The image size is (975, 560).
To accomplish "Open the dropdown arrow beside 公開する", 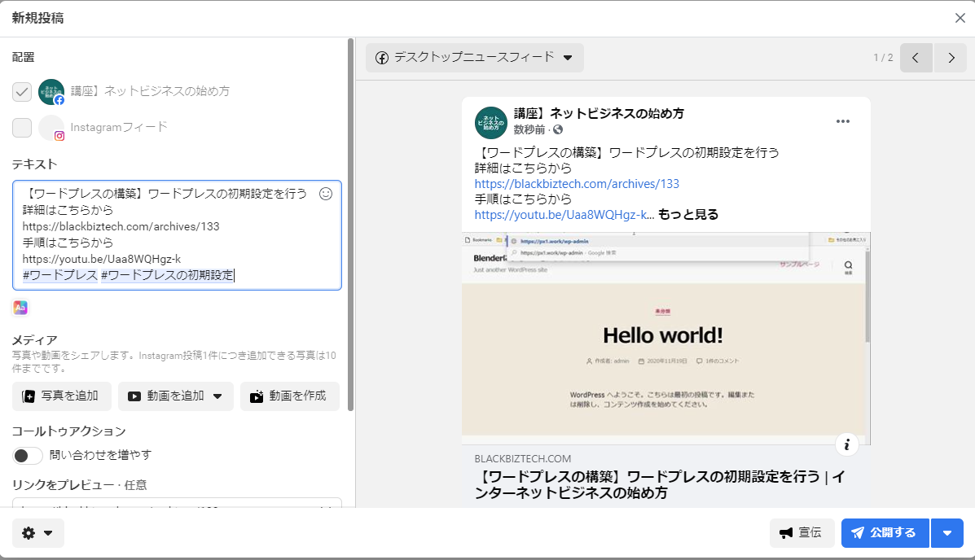I will [946, 533].
